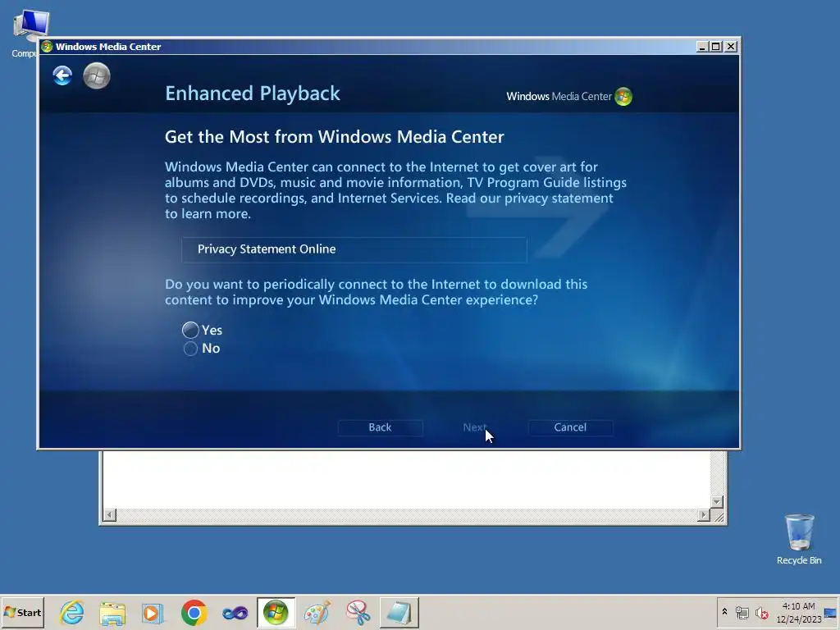Screen dimensions: 840x630
Task: Cancel the Media Center setup
Action: coord(570,427)
